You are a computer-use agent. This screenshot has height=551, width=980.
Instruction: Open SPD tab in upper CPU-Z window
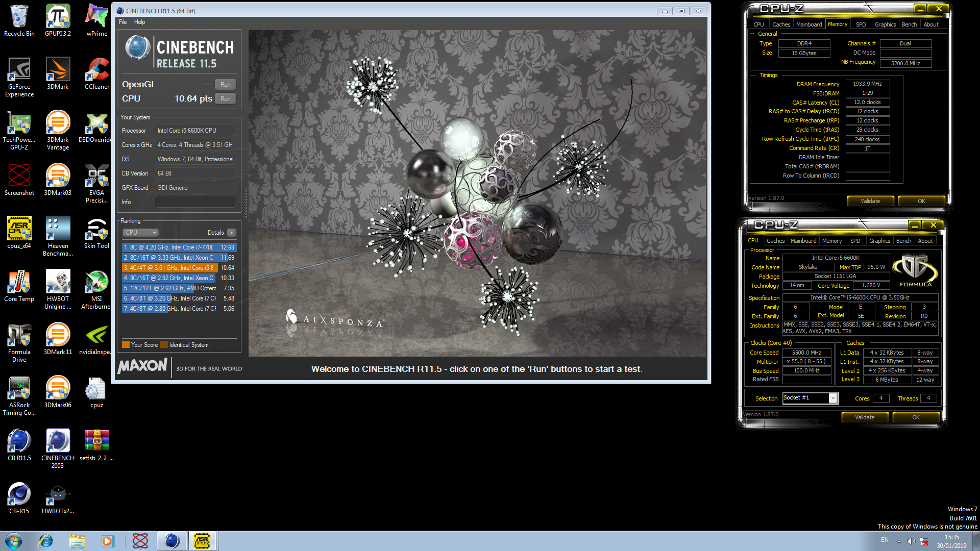pyautogui.click(x=861, y=24)
